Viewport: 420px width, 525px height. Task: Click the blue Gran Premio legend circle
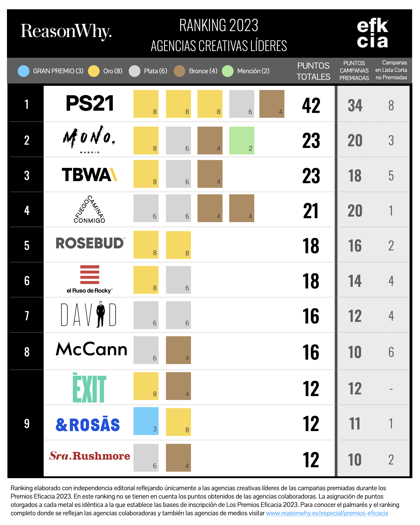coord(24,71)
